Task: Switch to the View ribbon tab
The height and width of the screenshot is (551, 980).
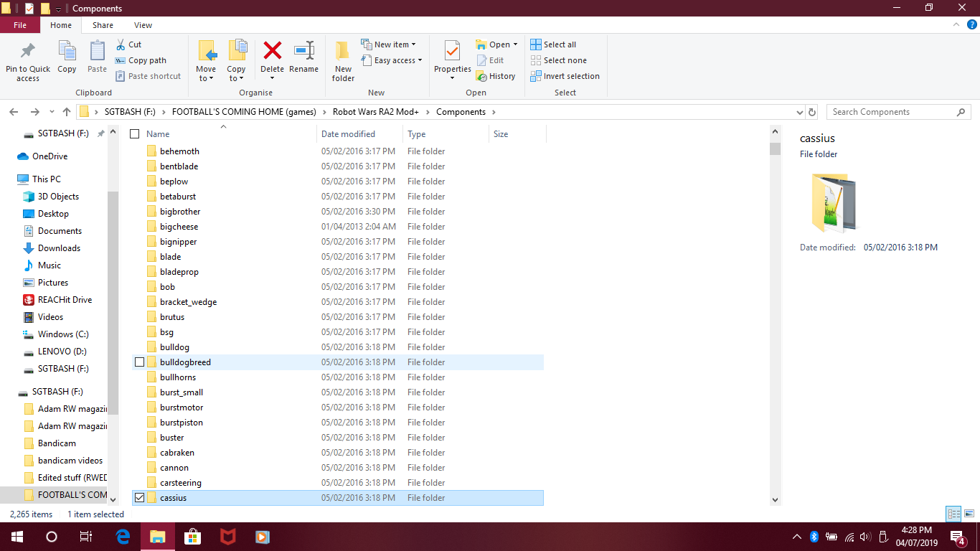Action: [143, 25]
